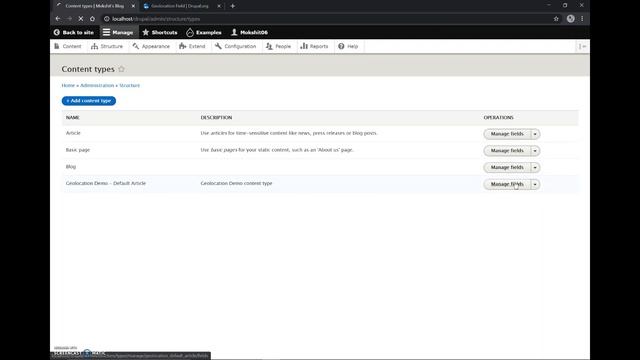Image resolution: width=640 pixels, height=360 pixels.
Task: Click the OPERATIONS column header
Action: (498, 118)
